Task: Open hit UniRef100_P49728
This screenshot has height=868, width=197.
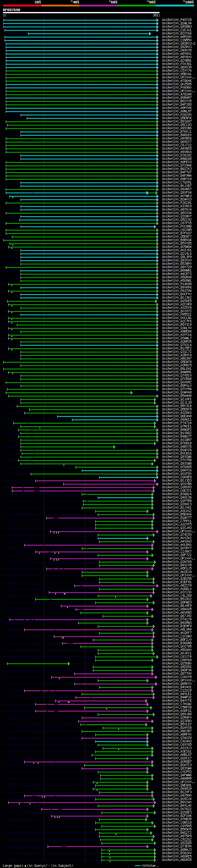Action: [x=177, y=20]
